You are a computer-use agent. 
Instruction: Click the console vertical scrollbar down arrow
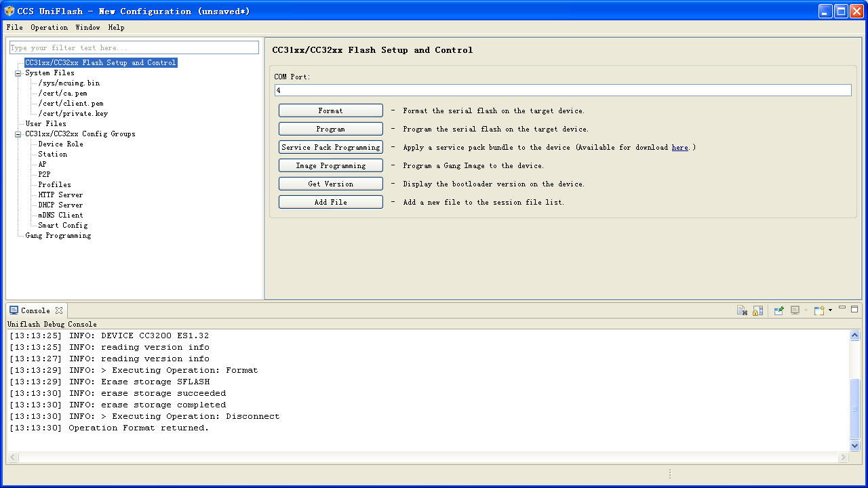[854, 445]
